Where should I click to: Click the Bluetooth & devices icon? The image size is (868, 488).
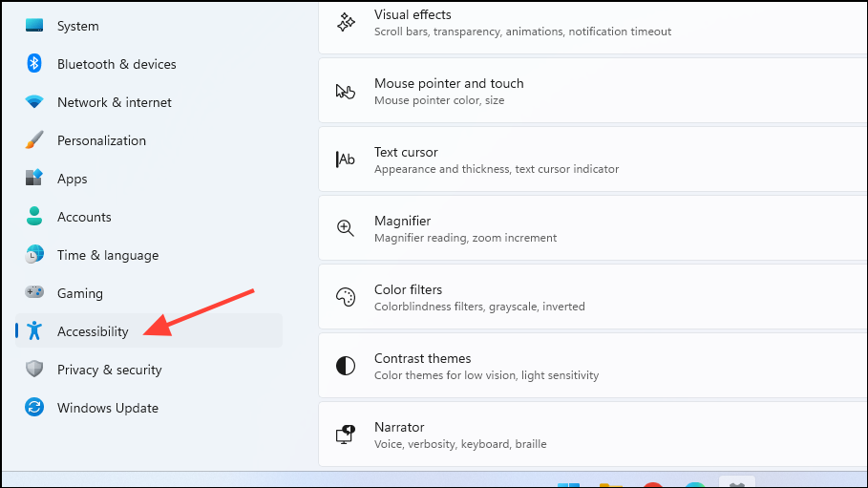pos(34,64)
